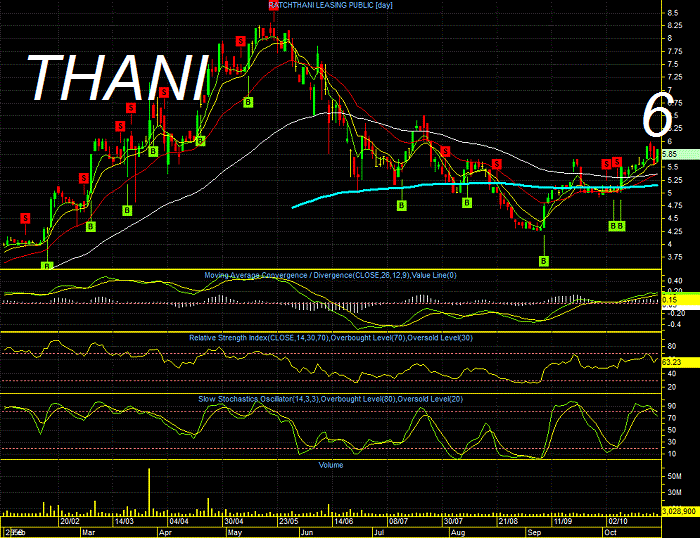Click the MACD indicator title label
This screenshot has width=700, height=538.
coord(330,275)
